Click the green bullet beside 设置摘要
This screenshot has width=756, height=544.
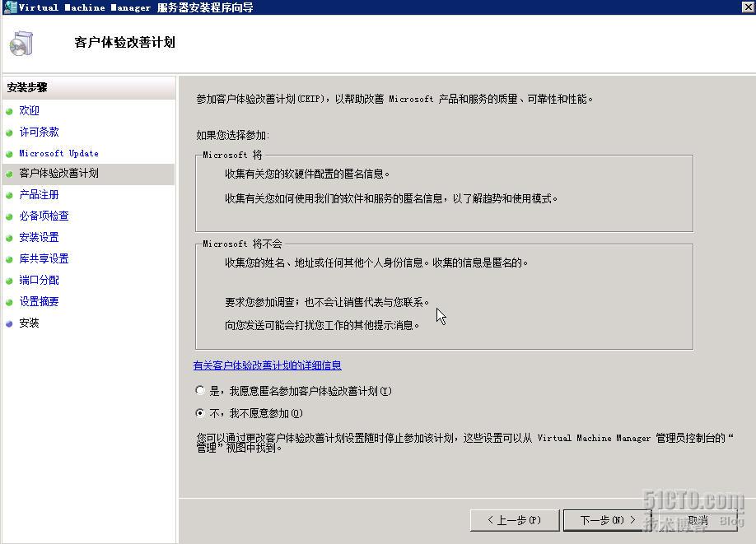(9, 303)
